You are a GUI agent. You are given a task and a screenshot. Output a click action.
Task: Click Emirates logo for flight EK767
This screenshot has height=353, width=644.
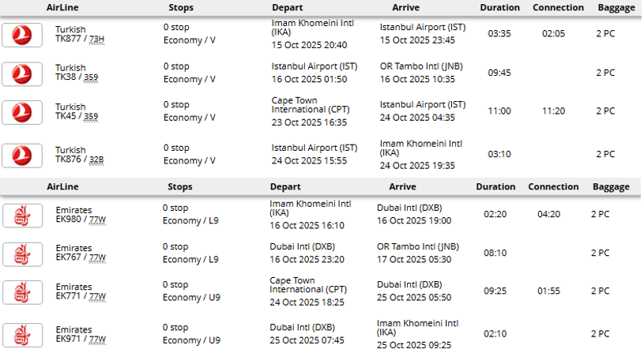21,253
